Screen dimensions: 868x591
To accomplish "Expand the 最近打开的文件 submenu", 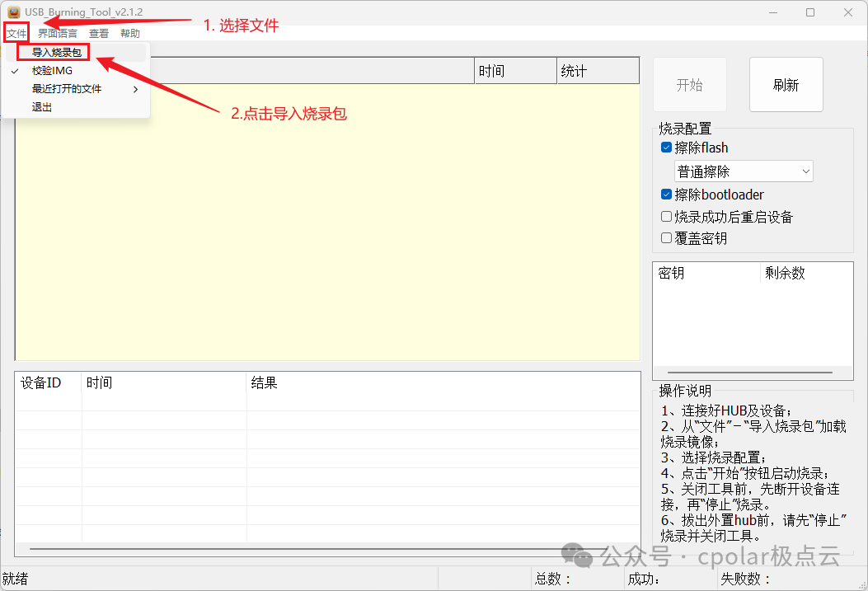I will pyautogui.click(x=77, y=89).
